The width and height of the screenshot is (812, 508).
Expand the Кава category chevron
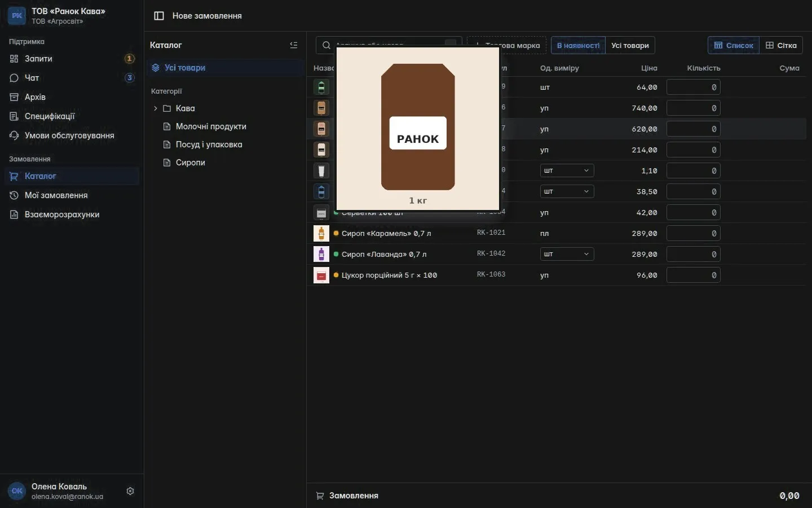coord(156,108)
